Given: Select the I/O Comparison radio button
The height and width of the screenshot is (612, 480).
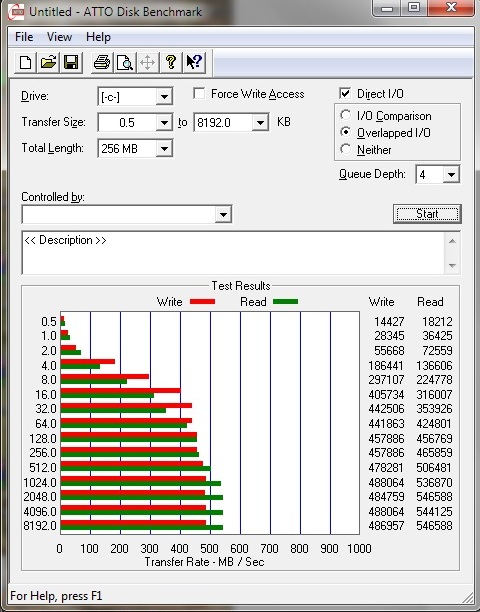Looking at the screenshot, I should click(x=345, y=116).
